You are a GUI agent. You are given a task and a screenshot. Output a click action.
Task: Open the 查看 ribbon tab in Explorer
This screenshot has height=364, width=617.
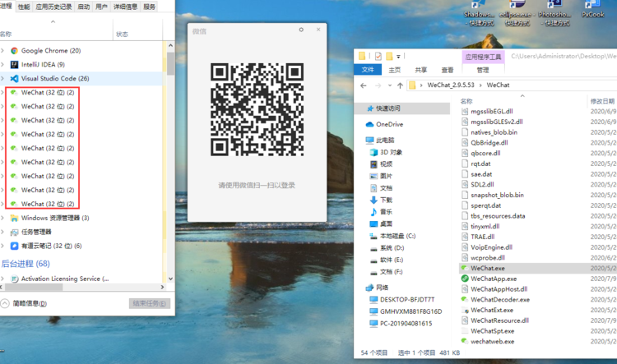(x=447, y=70)
